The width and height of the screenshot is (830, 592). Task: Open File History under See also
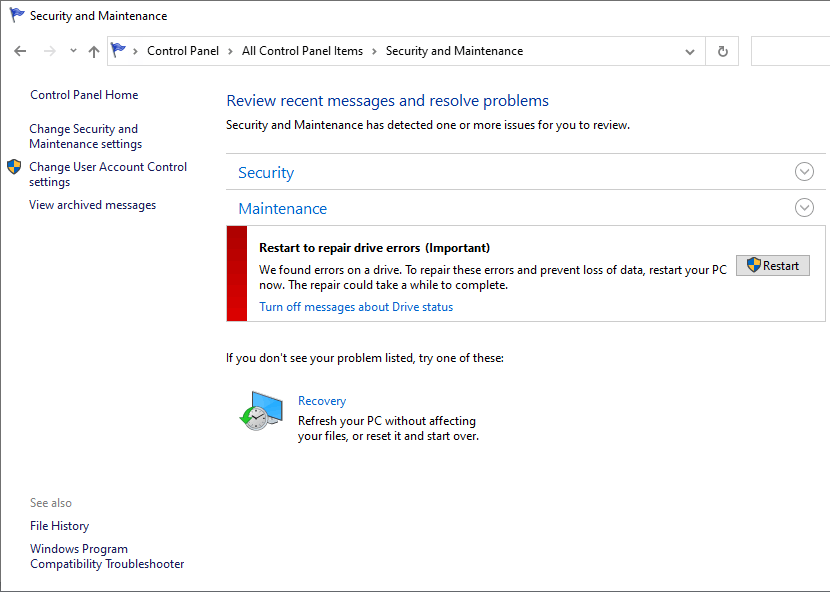pos(59,526)
